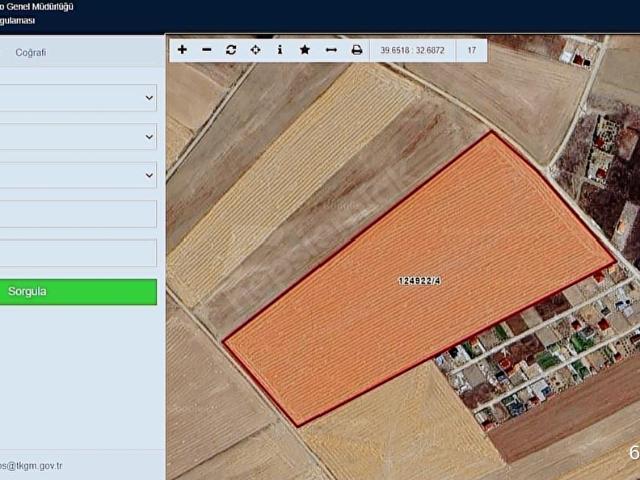Click the print map icon

[x=357, y=49]
